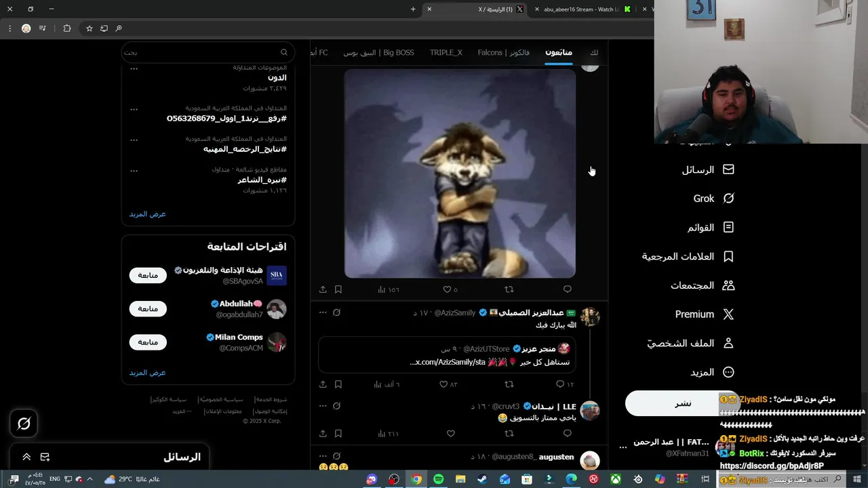Click عرض المزيد under follow suggestions
Screen dimensions: 868x488
pos(148,373)
